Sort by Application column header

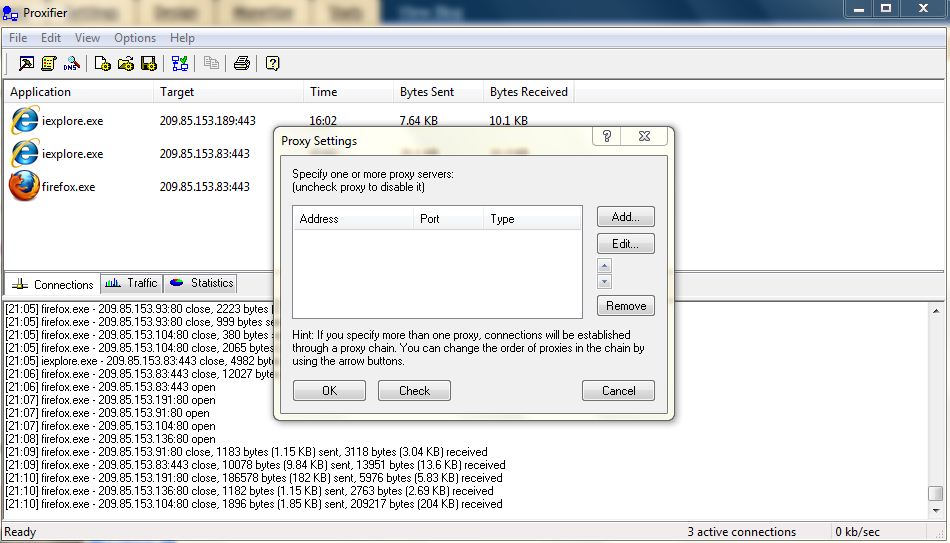tap(79, 92)
